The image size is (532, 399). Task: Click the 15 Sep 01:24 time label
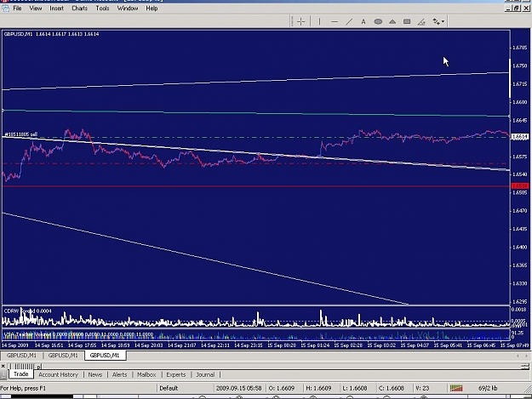[x=315, y=345]
